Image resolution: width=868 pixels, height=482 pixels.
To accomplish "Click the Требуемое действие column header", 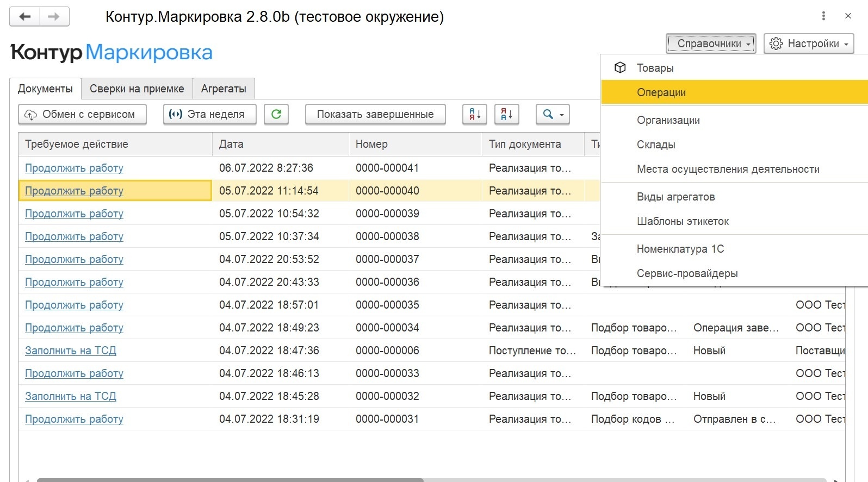I will click(115, 144).
